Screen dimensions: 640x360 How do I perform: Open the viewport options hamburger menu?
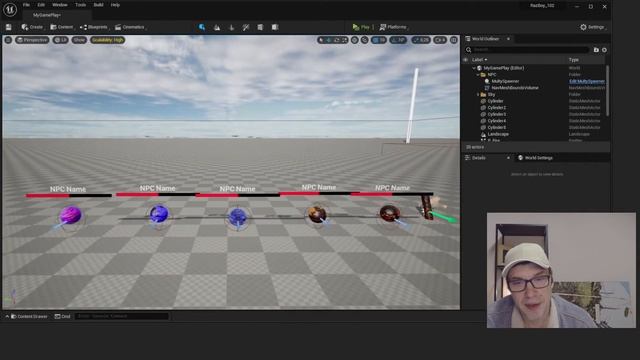[x=8, y=40]
